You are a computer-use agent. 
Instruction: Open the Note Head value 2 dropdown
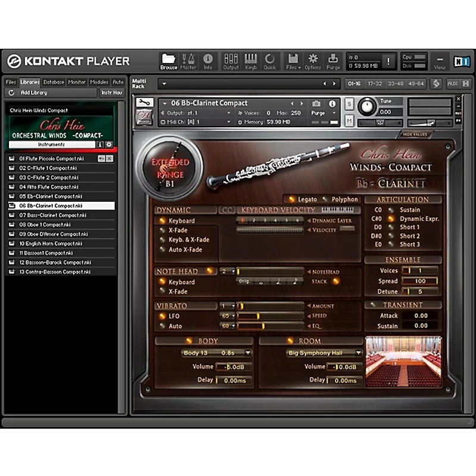(228, 271)
